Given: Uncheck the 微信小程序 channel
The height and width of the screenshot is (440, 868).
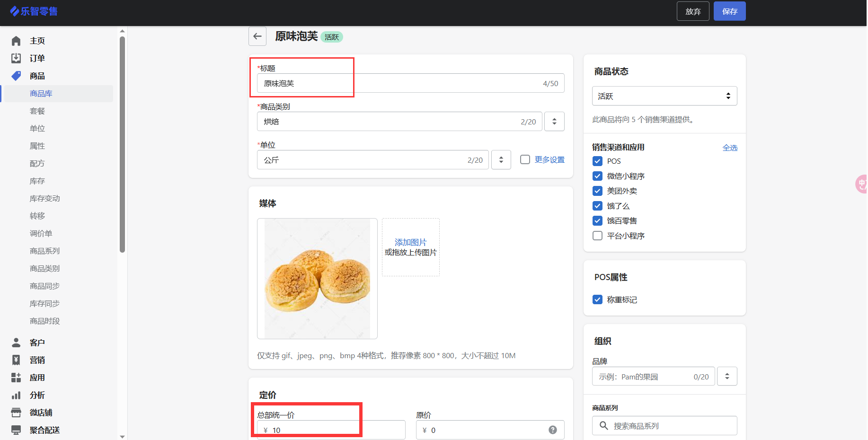Looking at the screenshot, I should point(598,176).
